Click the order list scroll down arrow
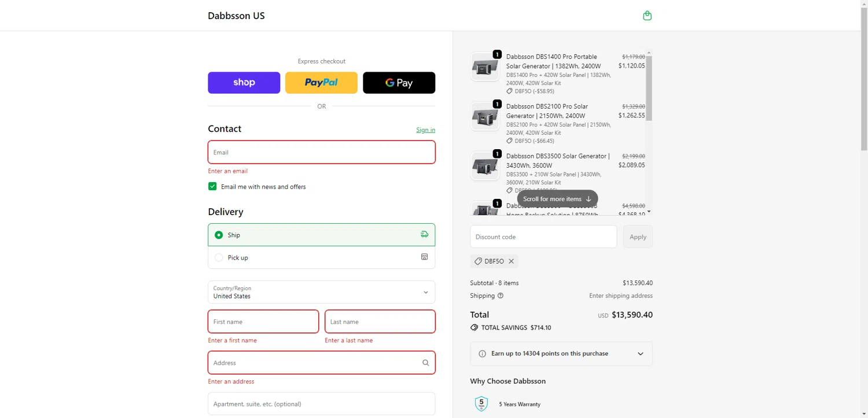This screenshot has width=868, height=418. (649, 212)
